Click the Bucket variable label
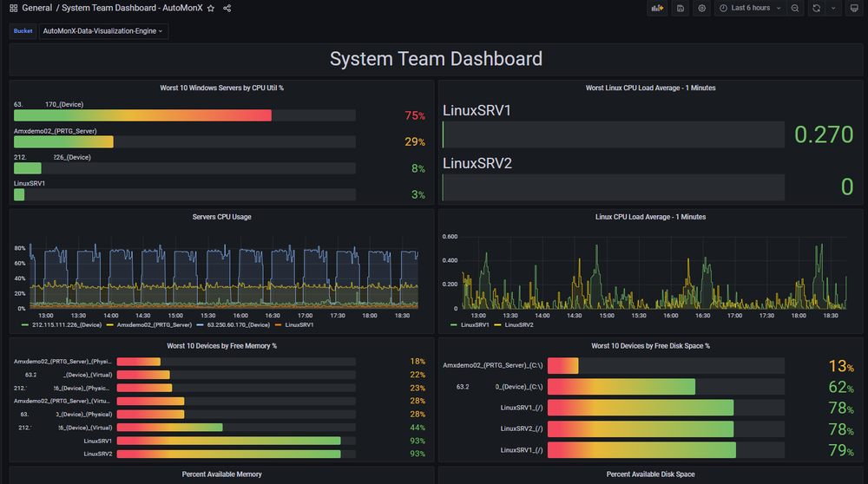 (23, 31)
